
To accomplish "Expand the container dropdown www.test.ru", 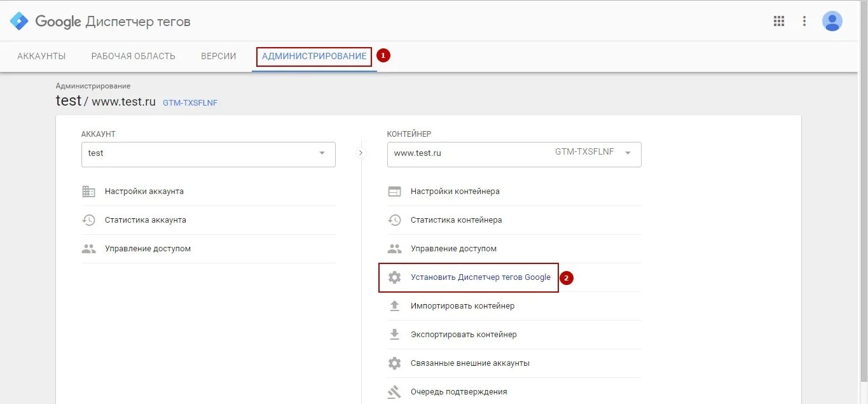I will [x=514, y=155].
